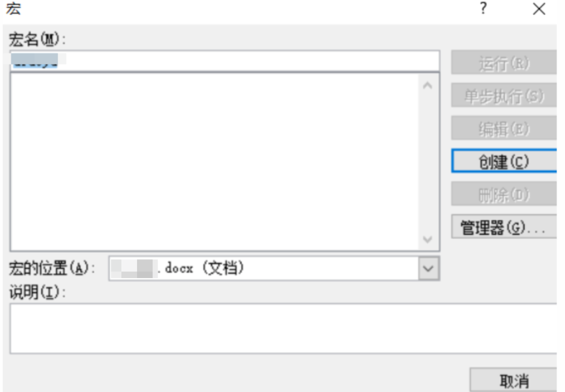Create a new macro with 创建(C)

(504, 161)
